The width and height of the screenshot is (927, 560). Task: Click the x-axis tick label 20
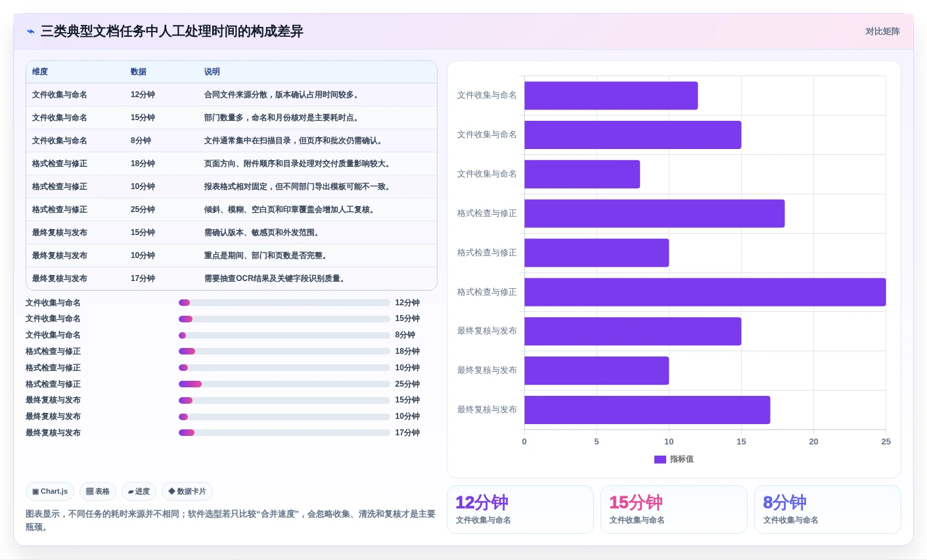(x=813, y=442)
